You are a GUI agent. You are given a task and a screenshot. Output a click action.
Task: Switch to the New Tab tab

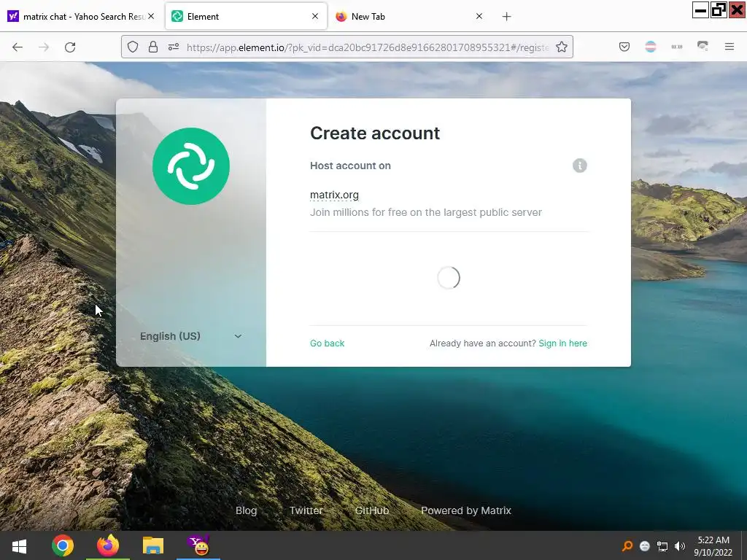point(410,17)
